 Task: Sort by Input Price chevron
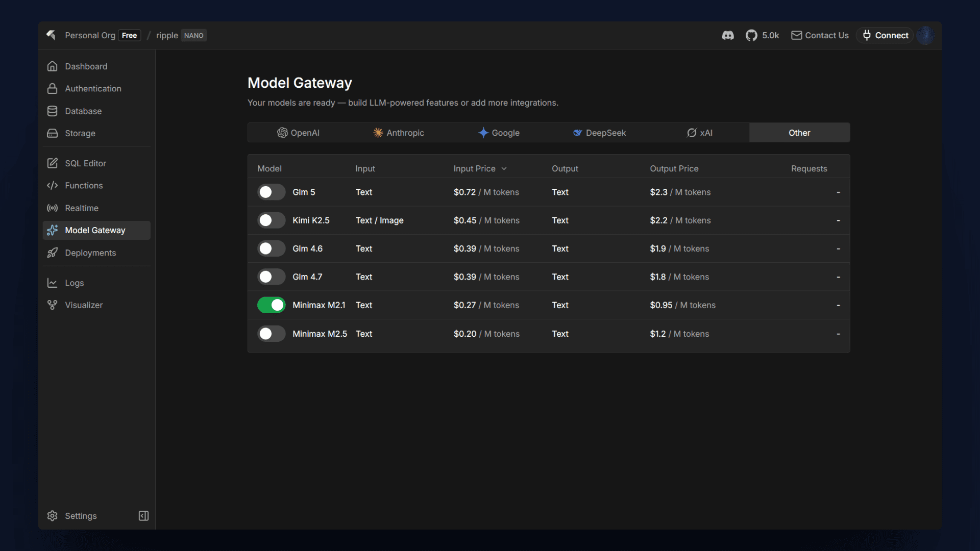pos(504,169)
